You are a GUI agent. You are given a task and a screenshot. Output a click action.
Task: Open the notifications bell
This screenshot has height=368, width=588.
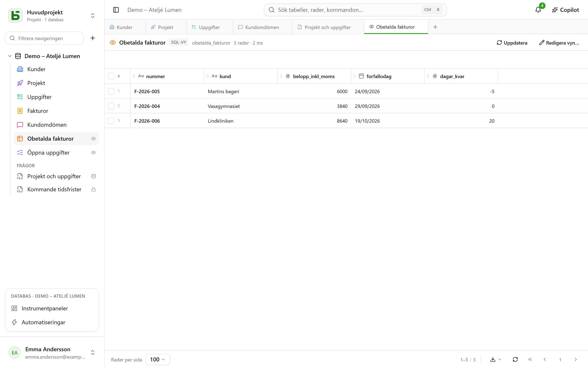(538, 10)
